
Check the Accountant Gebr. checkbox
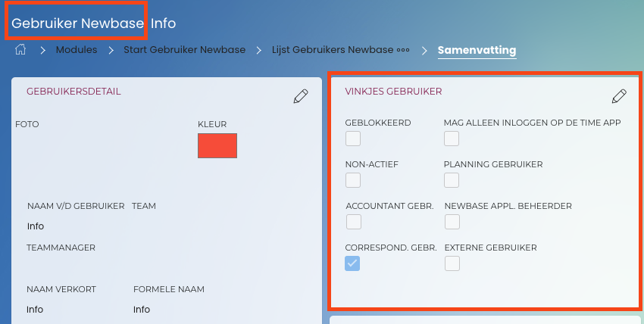tap(353, 222)
